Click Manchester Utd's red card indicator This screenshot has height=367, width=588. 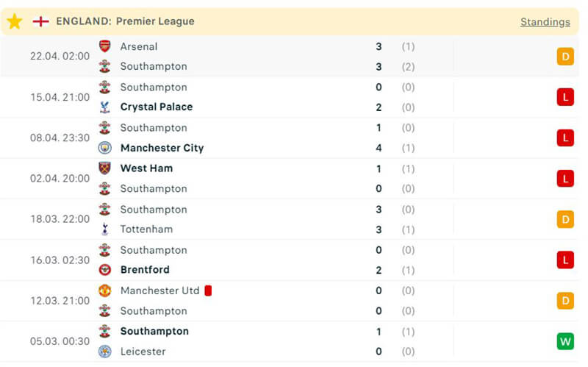pyautogui.click(x=208, y=291)
